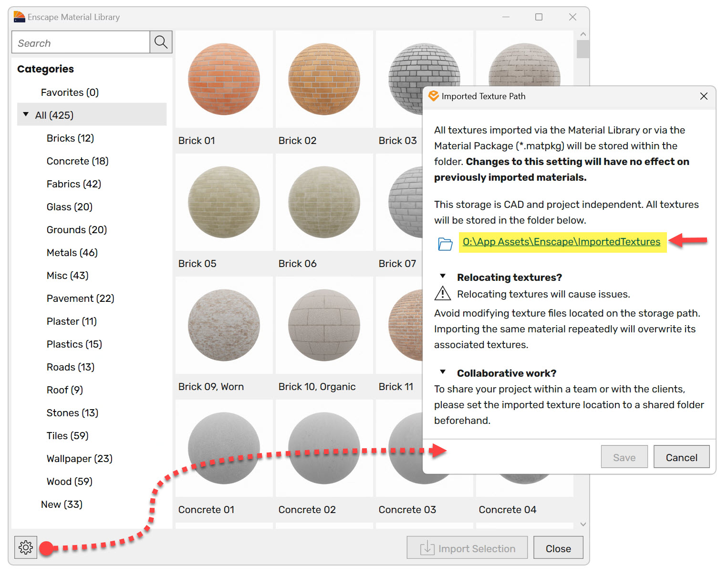The width and height of the screenshot is (728, 576).
Task: Click the warning triangle about relocating textures
Action: [x=443, y=294]
